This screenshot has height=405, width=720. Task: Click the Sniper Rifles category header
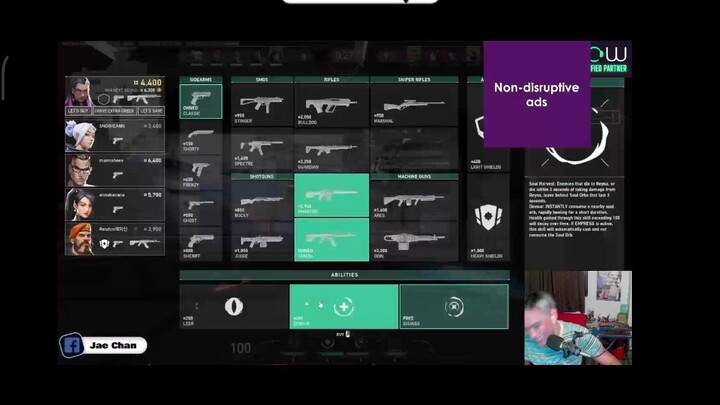[414, 79]
